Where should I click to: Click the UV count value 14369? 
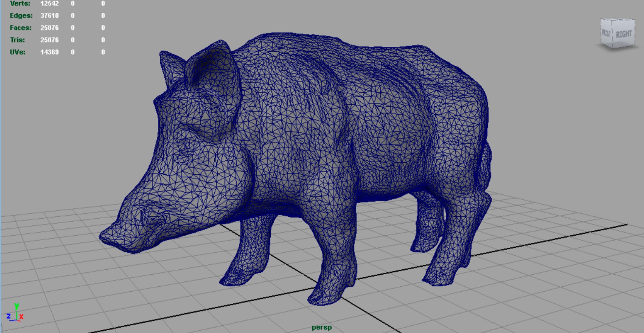(50, 52)
